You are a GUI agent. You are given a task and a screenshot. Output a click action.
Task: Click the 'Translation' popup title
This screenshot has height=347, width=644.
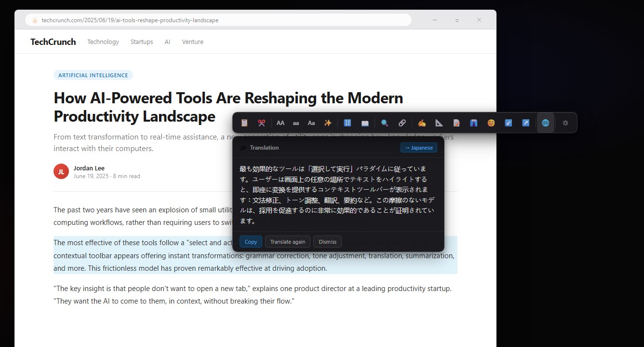click(x=264, y=148)
